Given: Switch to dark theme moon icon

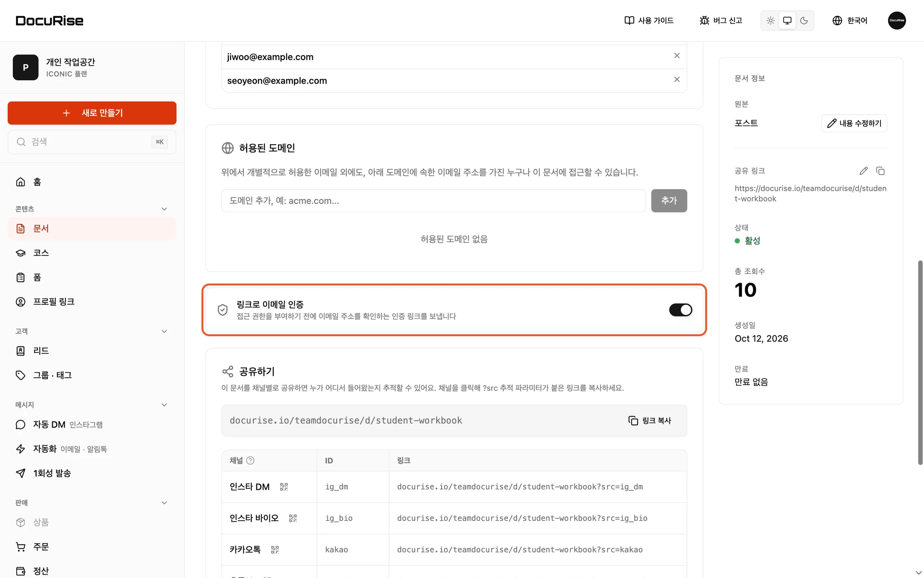Looking at the screenshot, I should pos(804,20).
